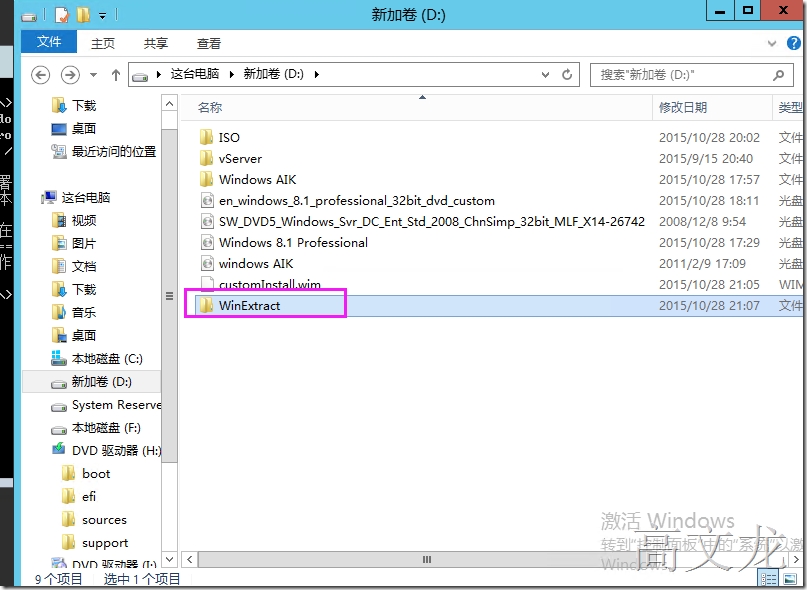The height and width of the screenshot is (590, 807).
Task: Select the WinExtract folder
Action: [250, 306]
